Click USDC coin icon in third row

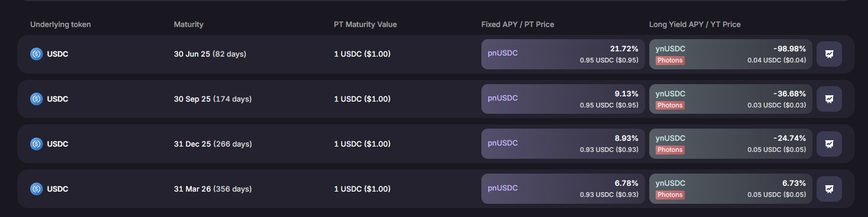click(x=37, y=144)
